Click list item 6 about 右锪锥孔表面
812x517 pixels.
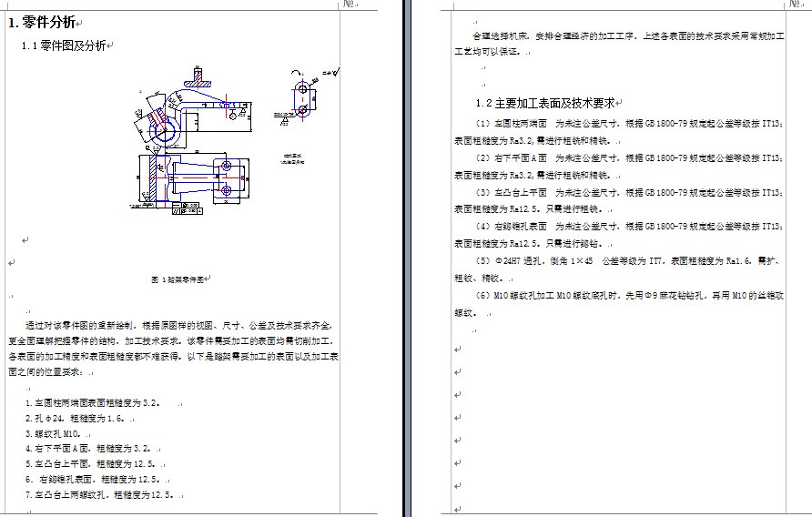(93, 480)
